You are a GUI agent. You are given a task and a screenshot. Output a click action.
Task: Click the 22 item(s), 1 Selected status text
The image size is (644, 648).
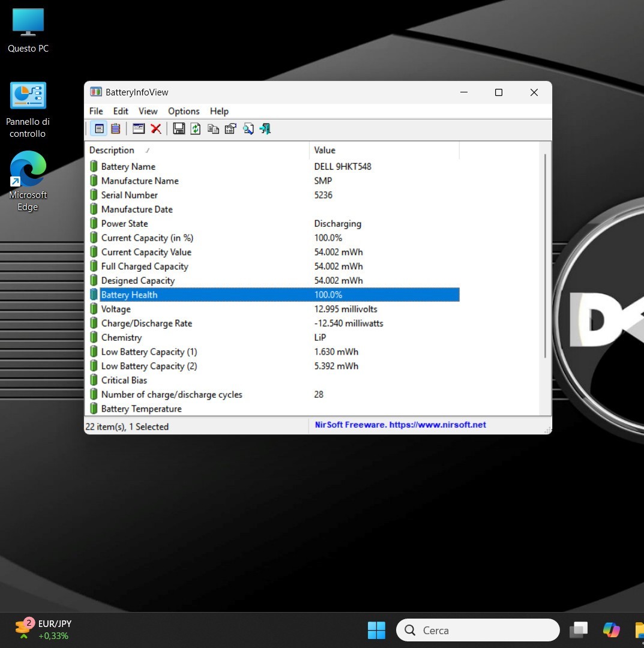pyautogui.click(x=127, y=427)
